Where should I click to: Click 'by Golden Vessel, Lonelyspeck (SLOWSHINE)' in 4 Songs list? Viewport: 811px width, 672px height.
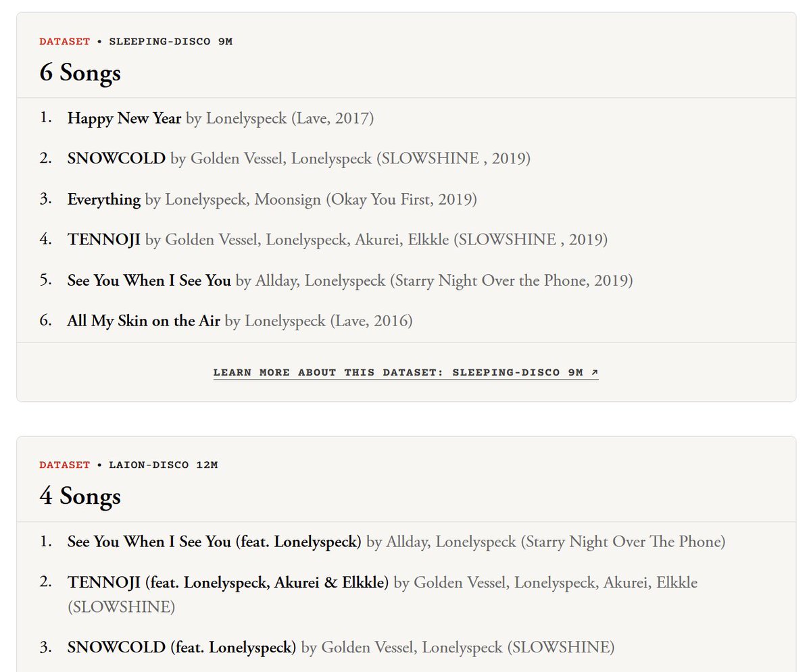tap(458, 647)
